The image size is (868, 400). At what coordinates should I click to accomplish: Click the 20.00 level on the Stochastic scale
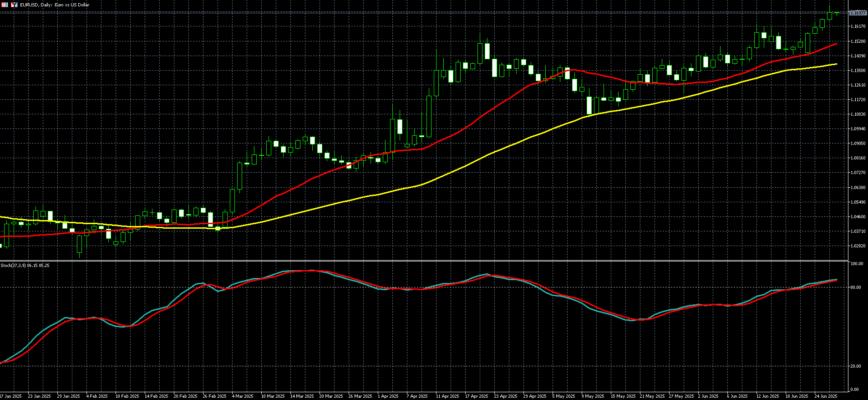(856, 366)
